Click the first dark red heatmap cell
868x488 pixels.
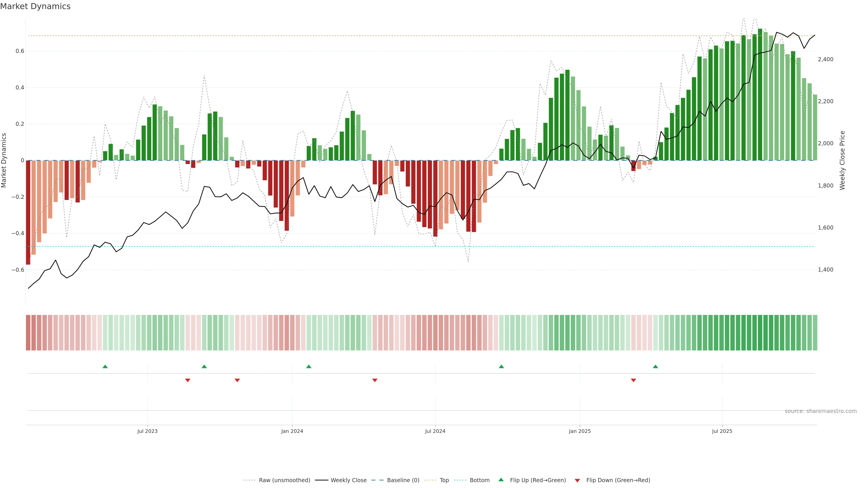[x=28, y=333]
